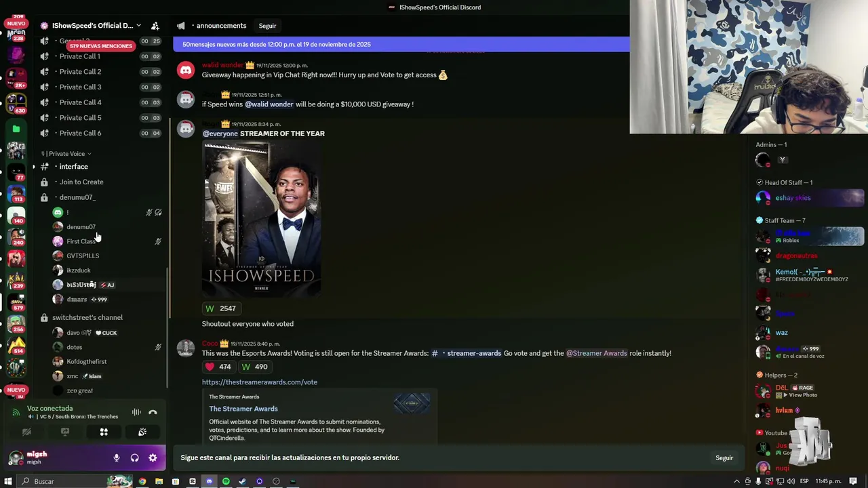868x488 pixels.
Task: Open the interface text channel
Action: coord(100,167)
